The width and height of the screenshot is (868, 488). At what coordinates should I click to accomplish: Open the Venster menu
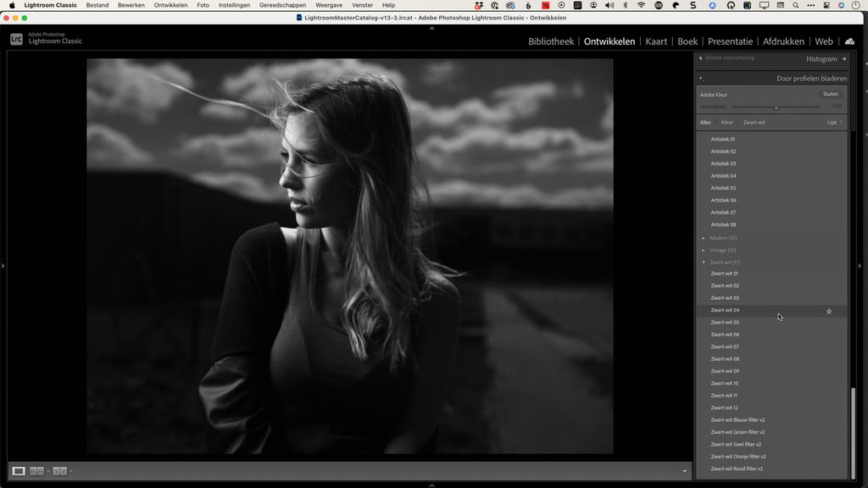tap(363, 5)
